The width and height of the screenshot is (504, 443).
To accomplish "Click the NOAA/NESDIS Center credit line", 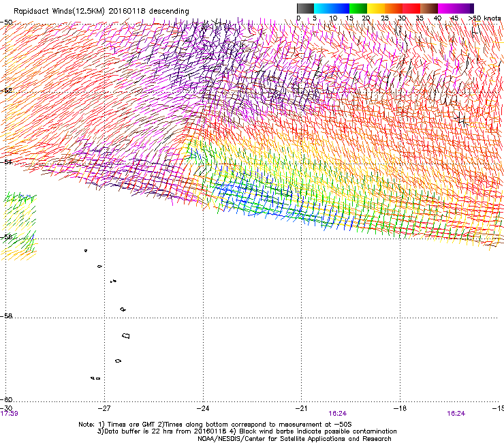I will click(294, 439).
